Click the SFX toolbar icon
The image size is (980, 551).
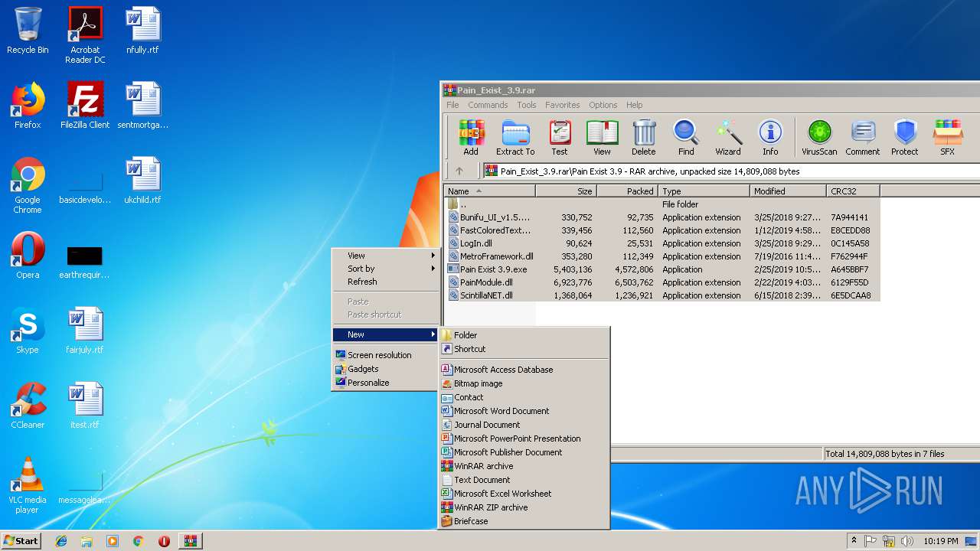click(x=947, y=138)
